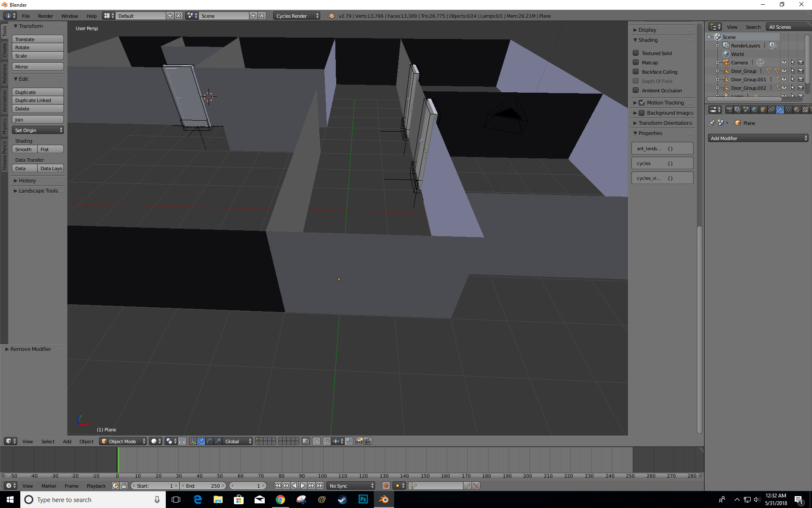Image resolution: width=812 pixels, height=508 pixels.
Task: Select the Rotate manipulator icon
Action: click(209, 441)
